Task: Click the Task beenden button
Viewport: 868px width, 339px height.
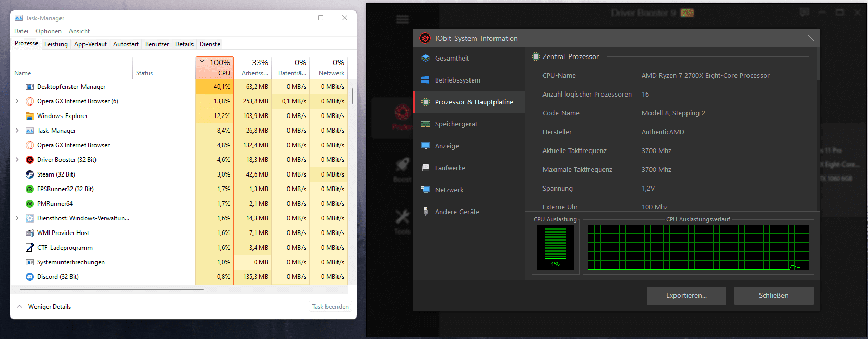Action: pyautogui.click(x=330, y=307)
